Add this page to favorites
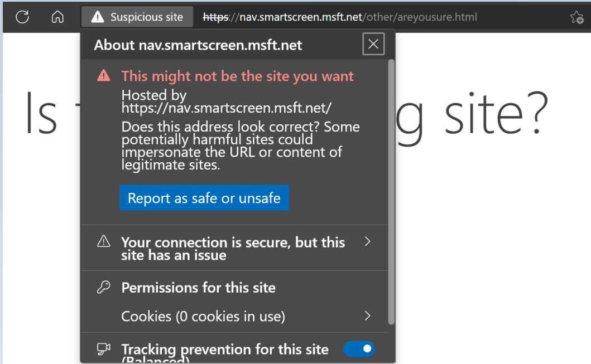 pos(576,17)
